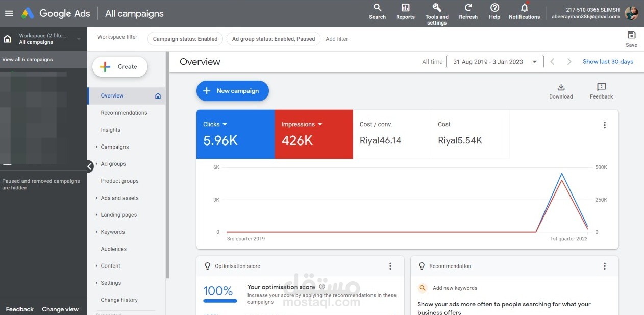Open the Audiences page
644x315 pixels.
113,249
